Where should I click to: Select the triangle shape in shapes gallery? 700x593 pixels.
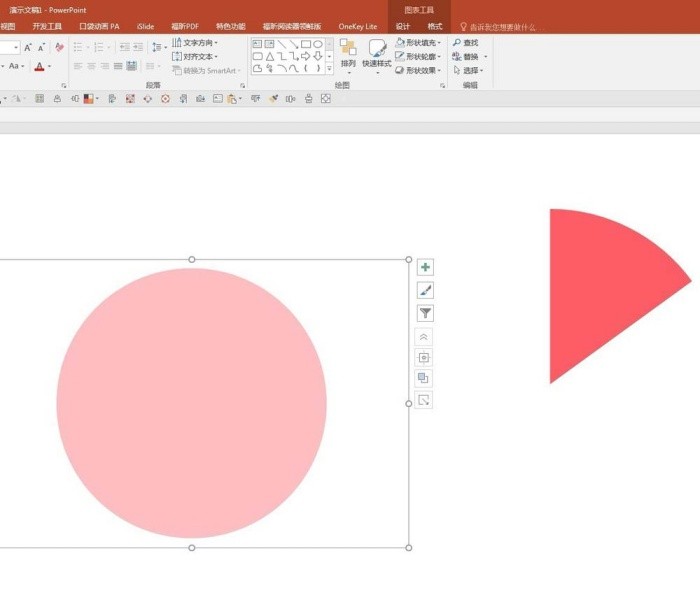(x=270, y=57)
